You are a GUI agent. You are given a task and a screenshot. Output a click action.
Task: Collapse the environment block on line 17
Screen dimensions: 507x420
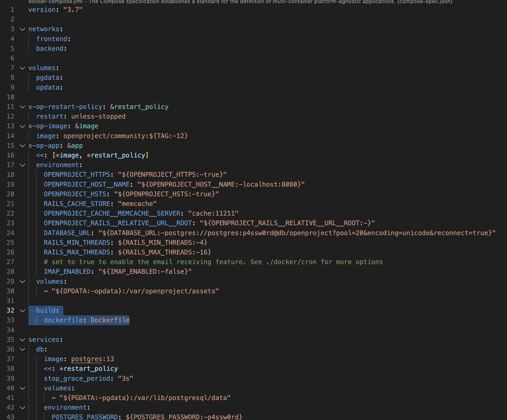[x=22, y=165]
